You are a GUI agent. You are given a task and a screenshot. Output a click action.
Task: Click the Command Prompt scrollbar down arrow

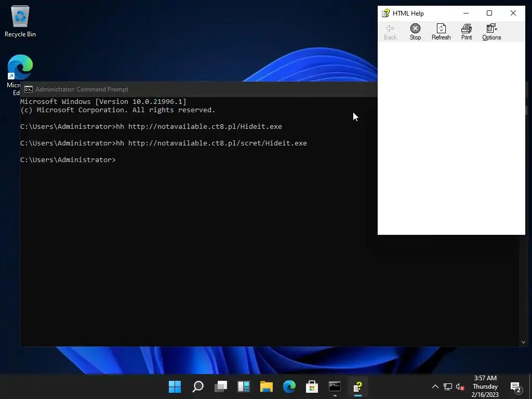523,342
